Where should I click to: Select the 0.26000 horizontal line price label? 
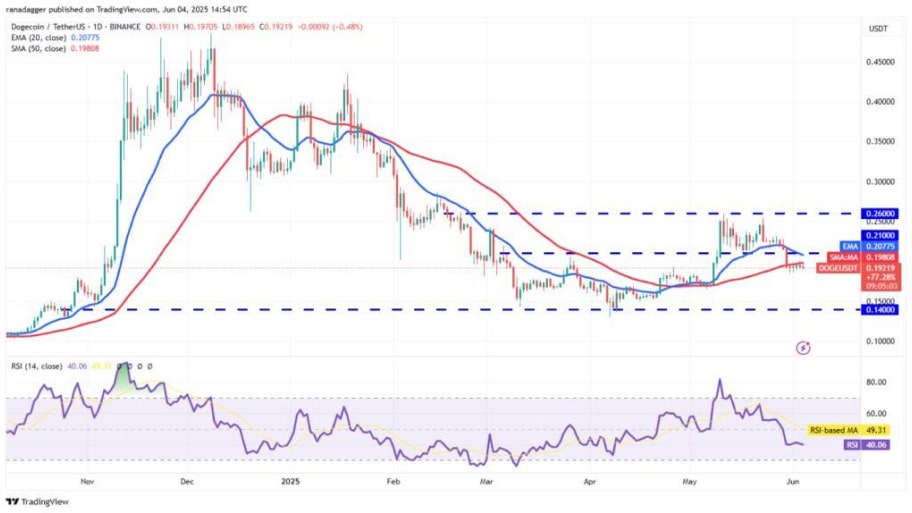[880, 213]
